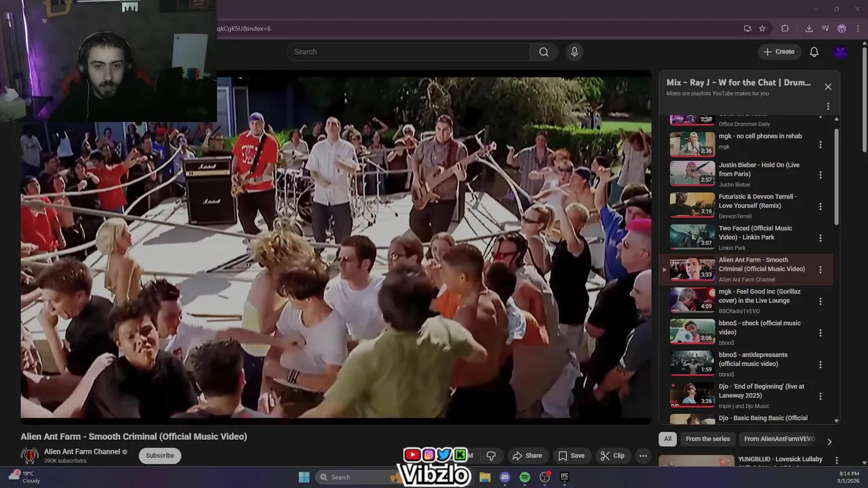Open the browser downloads icon
This screenshot has height=488, width=868.
coord(809,28)
